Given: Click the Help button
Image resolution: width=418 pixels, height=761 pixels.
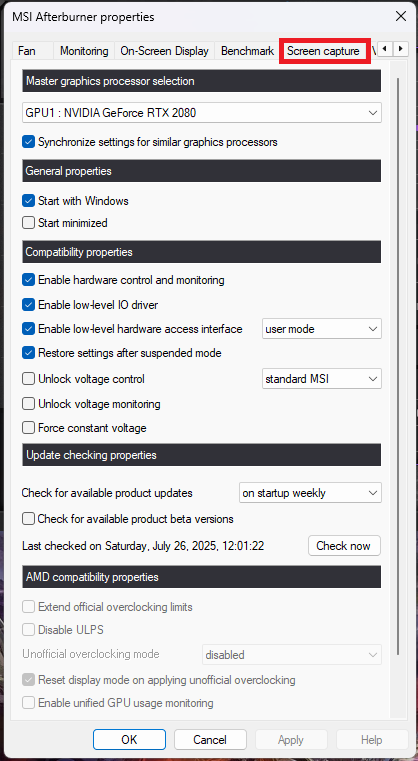Looking at the screenshot, I should coord(372,740).
